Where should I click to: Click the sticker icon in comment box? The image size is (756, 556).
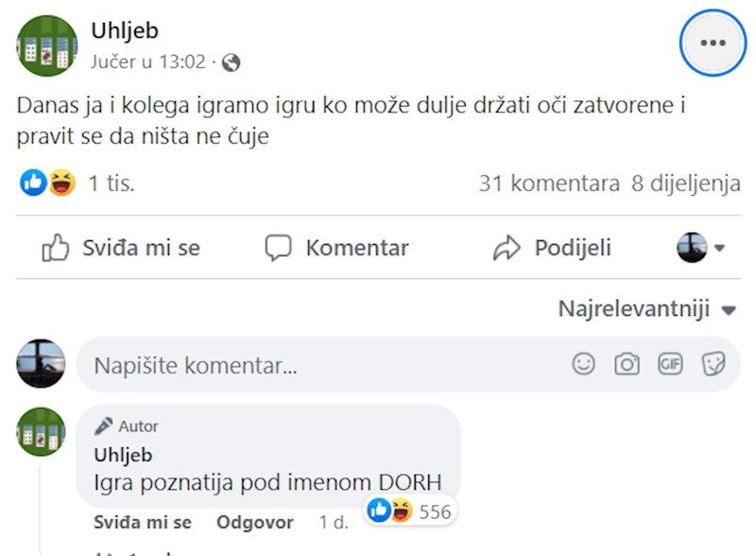click(x=713, y=364)
